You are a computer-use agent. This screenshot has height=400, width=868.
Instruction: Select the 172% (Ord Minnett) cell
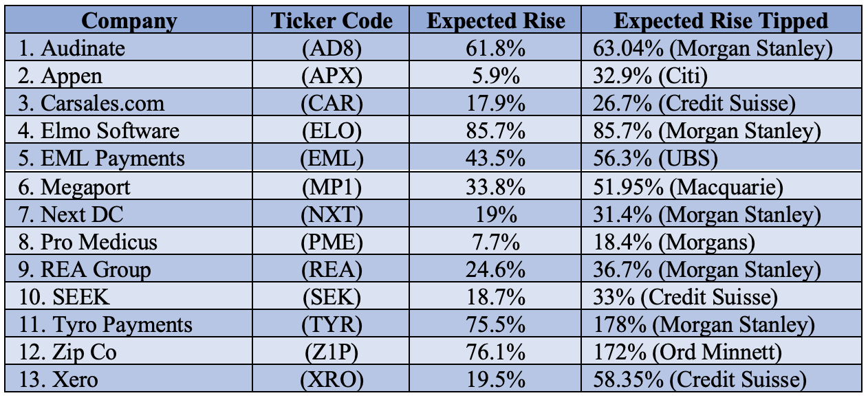(x=688, y=353)
